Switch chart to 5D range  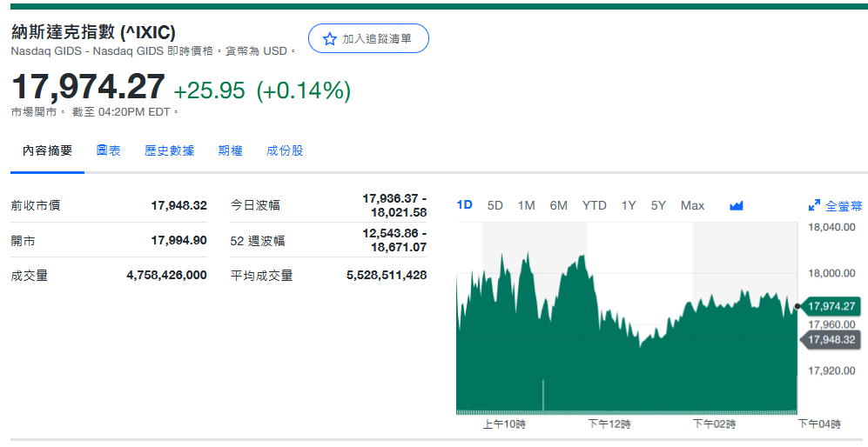click(x=495, y=205)
